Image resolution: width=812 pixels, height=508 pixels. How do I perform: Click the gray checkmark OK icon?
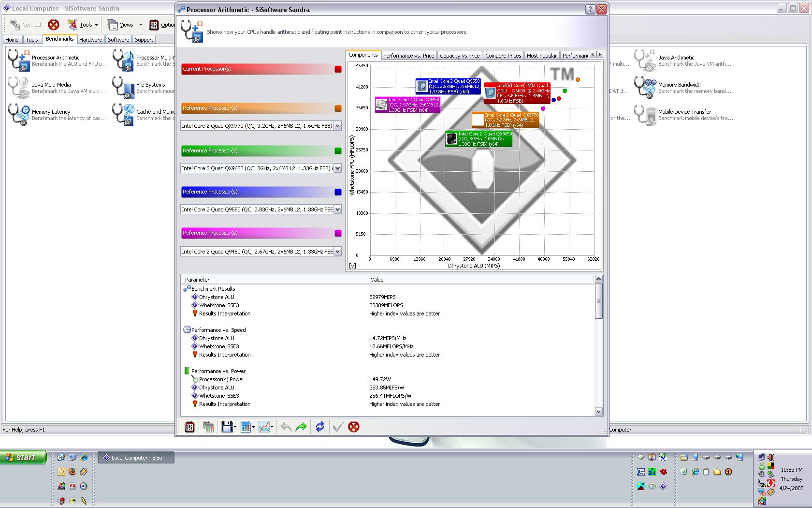338,427
